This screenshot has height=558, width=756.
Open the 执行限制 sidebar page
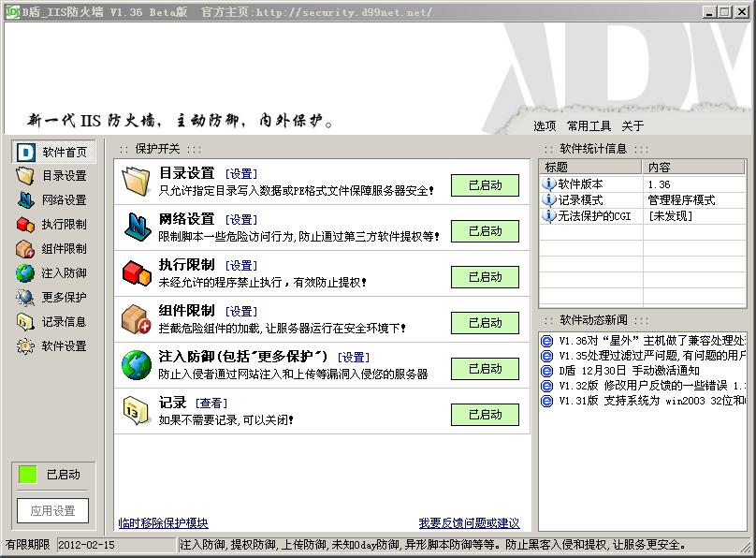pos(51,225)
